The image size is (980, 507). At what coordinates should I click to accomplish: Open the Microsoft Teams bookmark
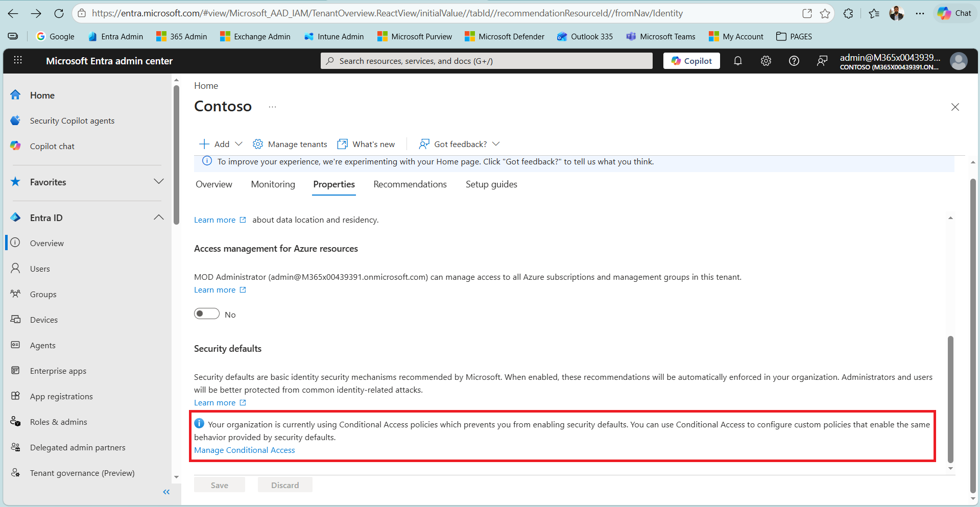click(661, 36)
